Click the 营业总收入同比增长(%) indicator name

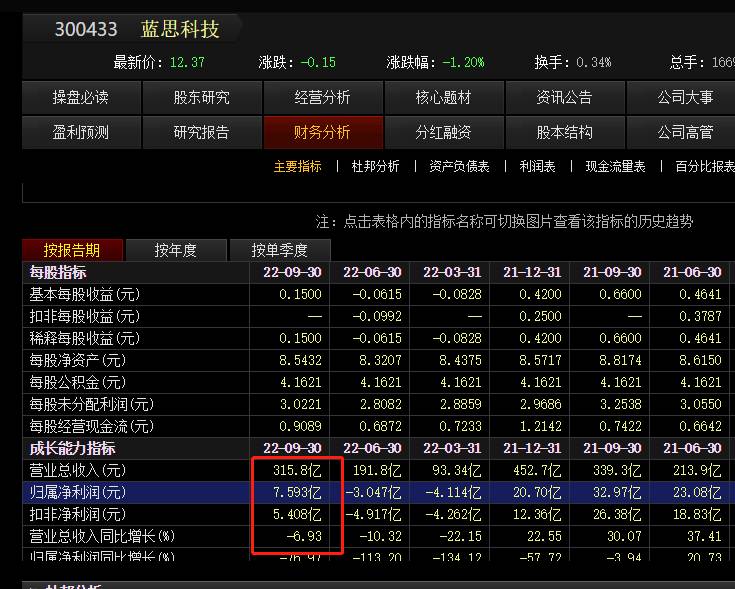102,537
